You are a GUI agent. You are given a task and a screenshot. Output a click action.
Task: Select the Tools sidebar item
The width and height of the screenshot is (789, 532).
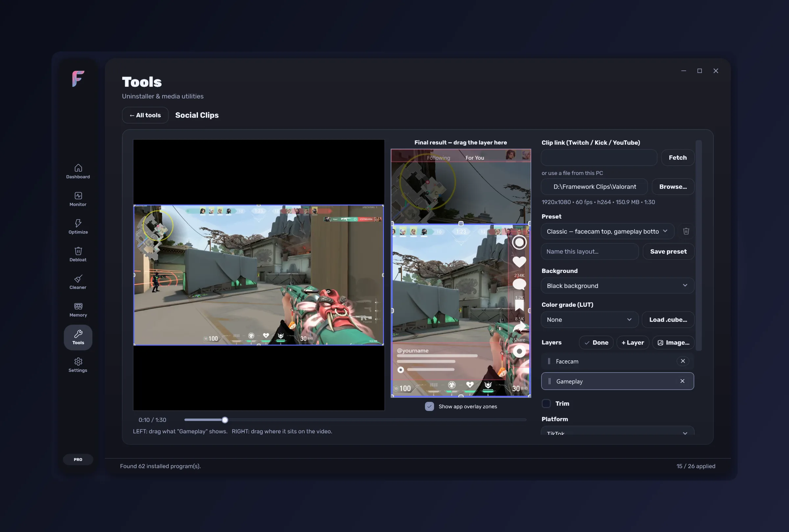pos(78,337)
